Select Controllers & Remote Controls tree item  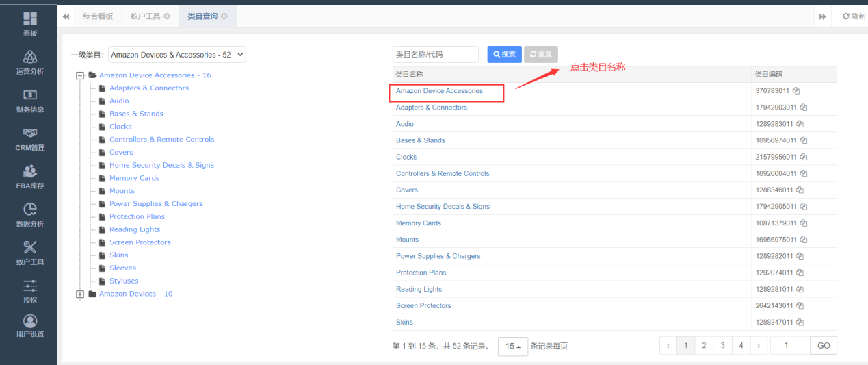[x=161, y=140]
